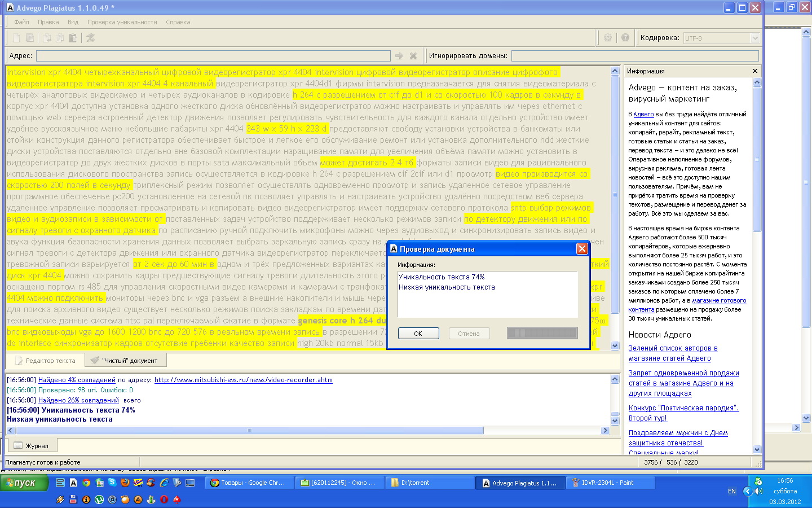The height and width of the screenshot is (508, 812).
Task: Click the check progress bar in dialog
Action: coord(542,333)
